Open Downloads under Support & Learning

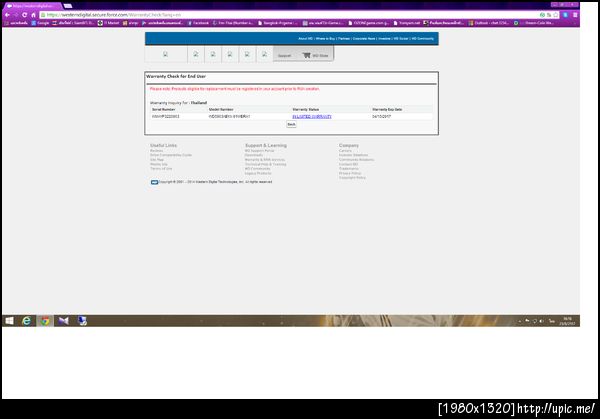pyautogui.click(x=254, y=155)
